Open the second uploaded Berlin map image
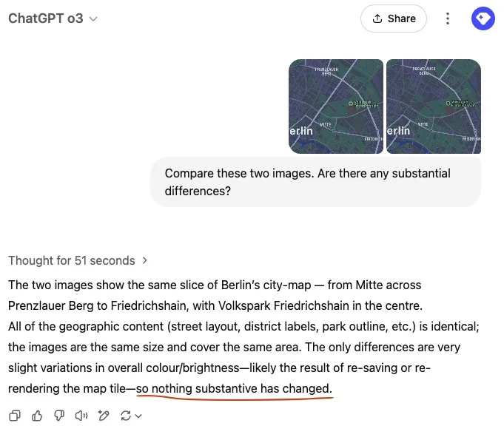This screenshot has width=504, height=440. coord(434,106)
